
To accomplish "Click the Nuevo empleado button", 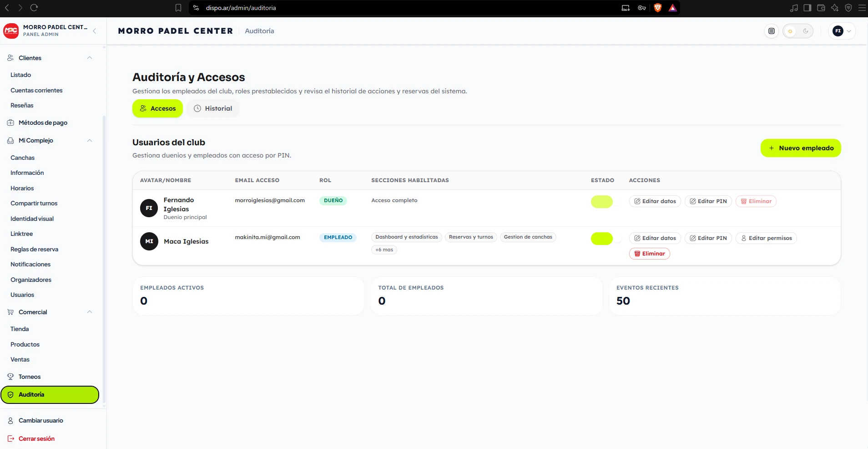I will point(801,148).
